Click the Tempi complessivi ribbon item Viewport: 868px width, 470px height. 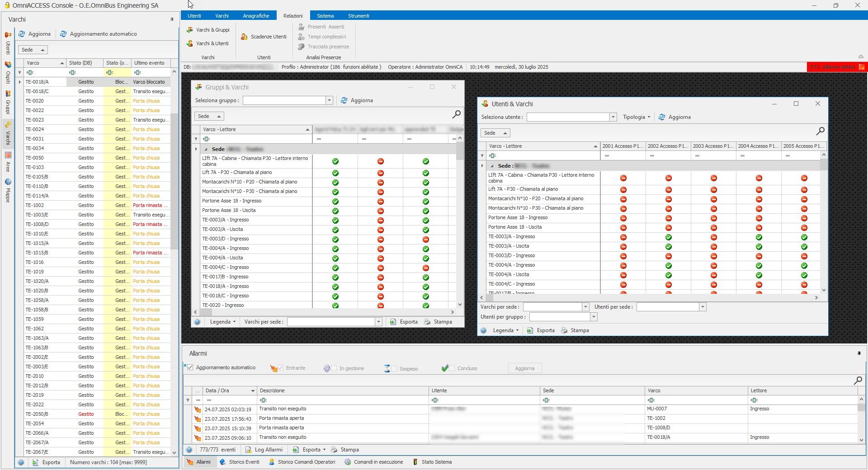322,37
